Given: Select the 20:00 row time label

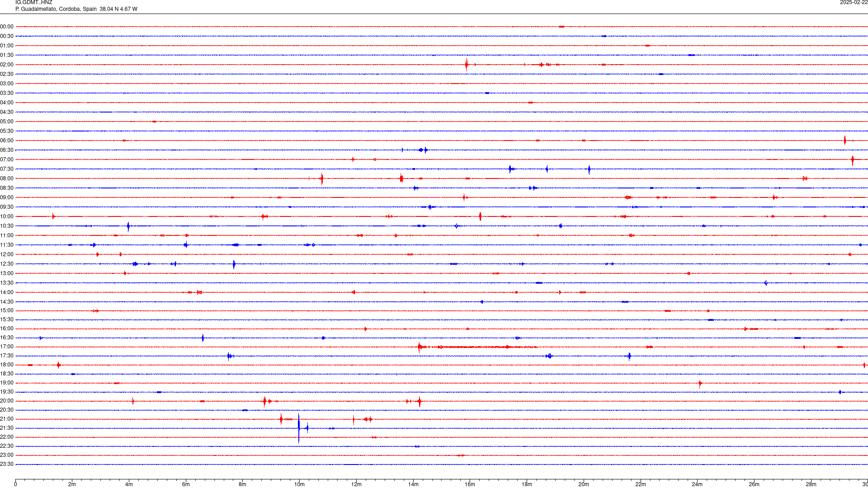Looking at the screenshot, I should click(7, 401).
